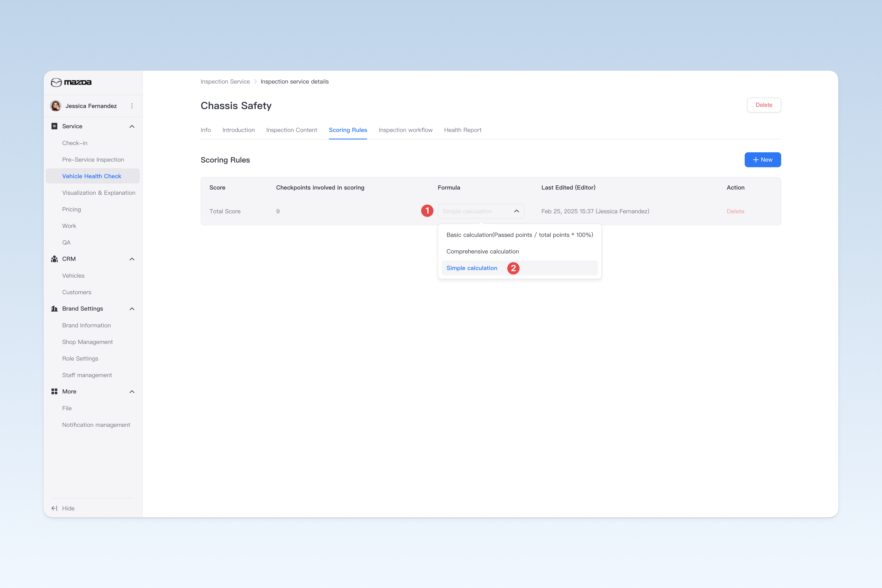Click Jessica Fernandez's avatar picture
Image resolution: width=882 pixels, height=588 pixels.
point(56,106)
